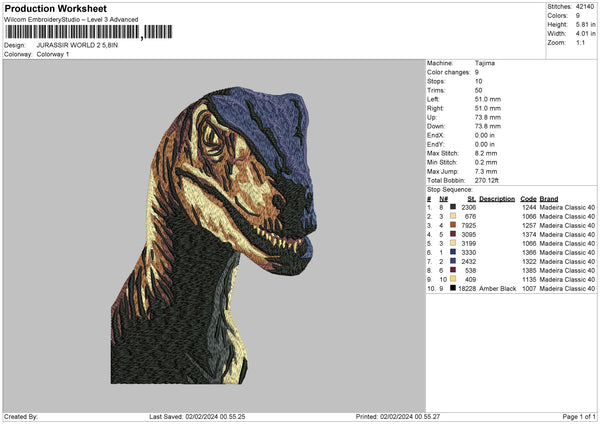This screenshot has height=424, width=600.
Task: Select the blue swatch for code 1366
Action: (453, 252)
